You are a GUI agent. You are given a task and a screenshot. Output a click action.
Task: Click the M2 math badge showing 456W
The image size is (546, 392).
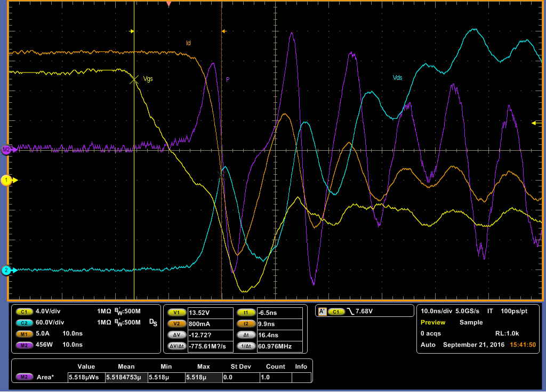click(25, 345)
